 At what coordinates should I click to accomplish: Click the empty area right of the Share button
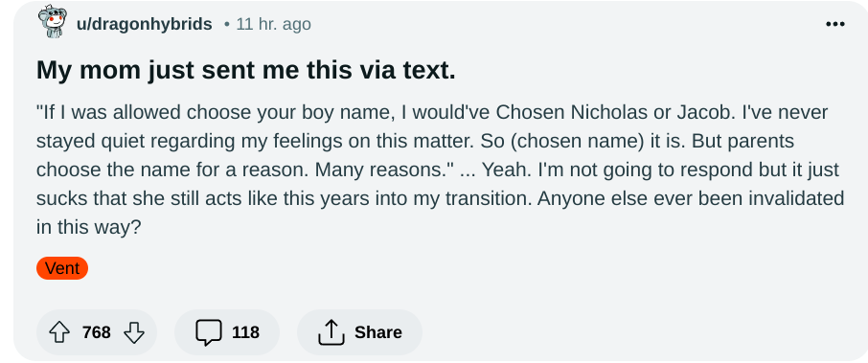click(636, 332)
